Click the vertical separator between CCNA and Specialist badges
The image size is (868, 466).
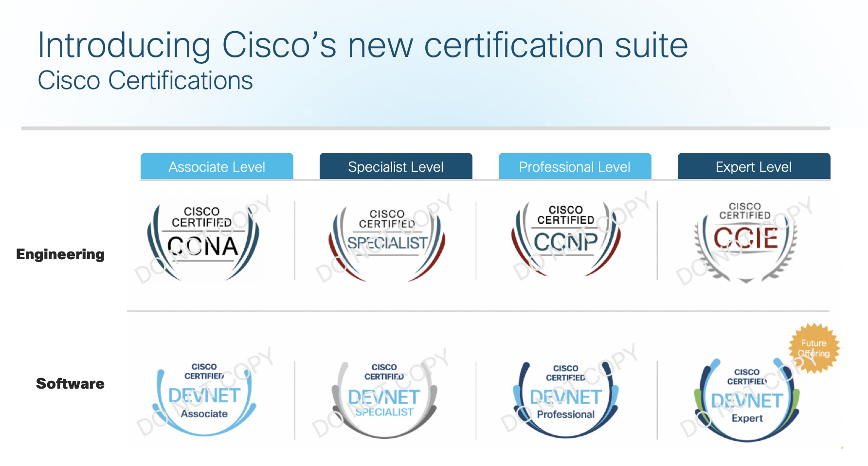pos(295,241)
